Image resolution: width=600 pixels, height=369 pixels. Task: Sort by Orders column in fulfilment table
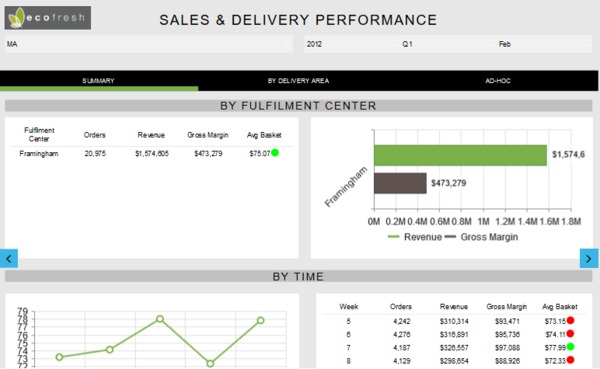point(95,135)
